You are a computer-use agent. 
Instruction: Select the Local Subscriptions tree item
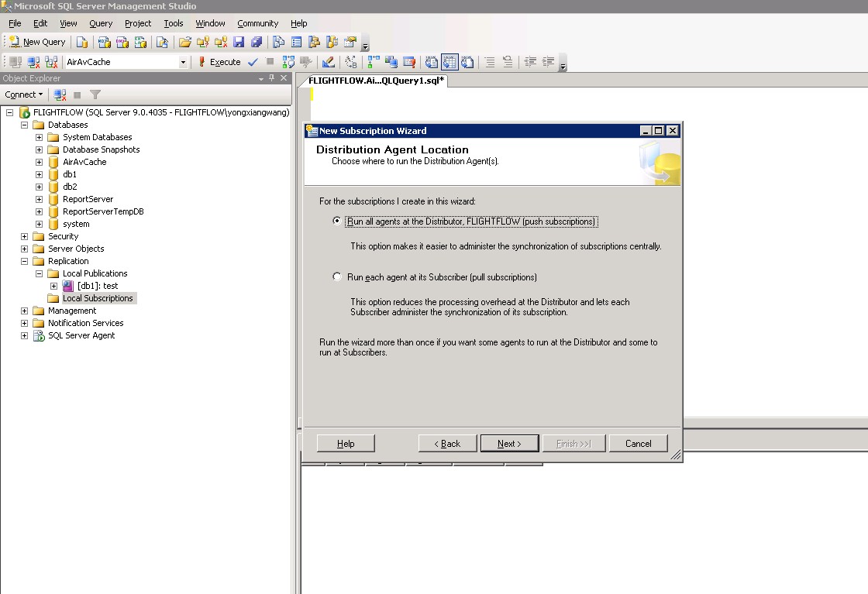(98, 298)
